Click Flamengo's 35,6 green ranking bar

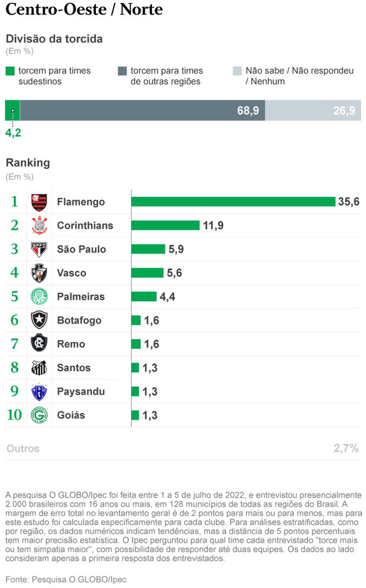click(x=233, y=202)
